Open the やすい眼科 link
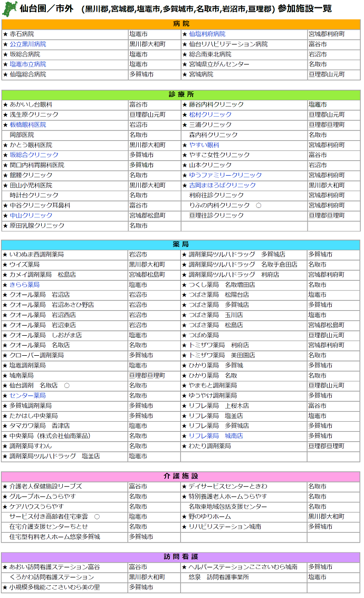 coord(204,145)
